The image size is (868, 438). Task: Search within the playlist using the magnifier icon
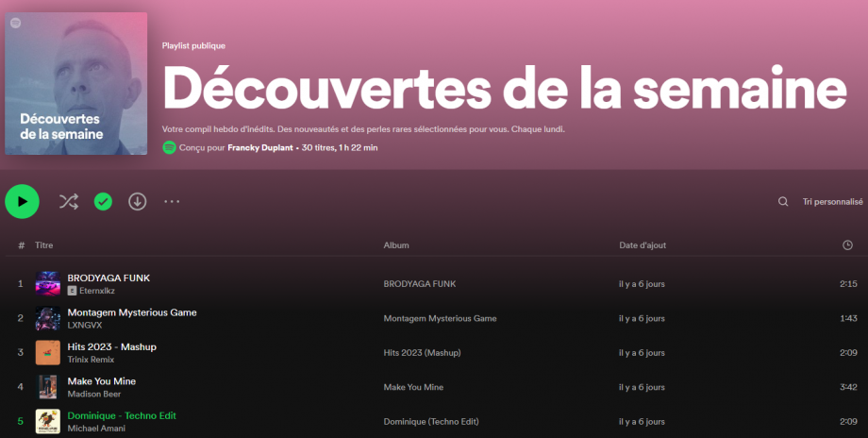783,202
